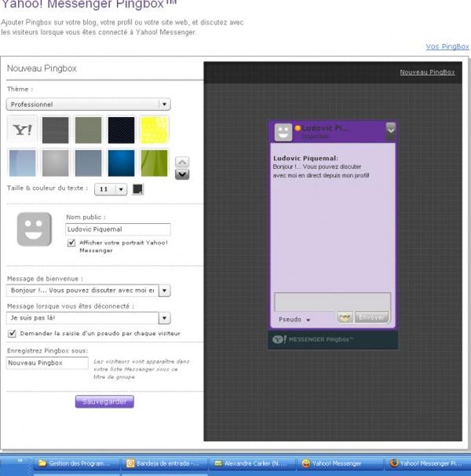Image resolution: width=471 pixels, height=476 pixels.
Task: Pick the light blue gradient theme swatch
Action: pos(22,163)
